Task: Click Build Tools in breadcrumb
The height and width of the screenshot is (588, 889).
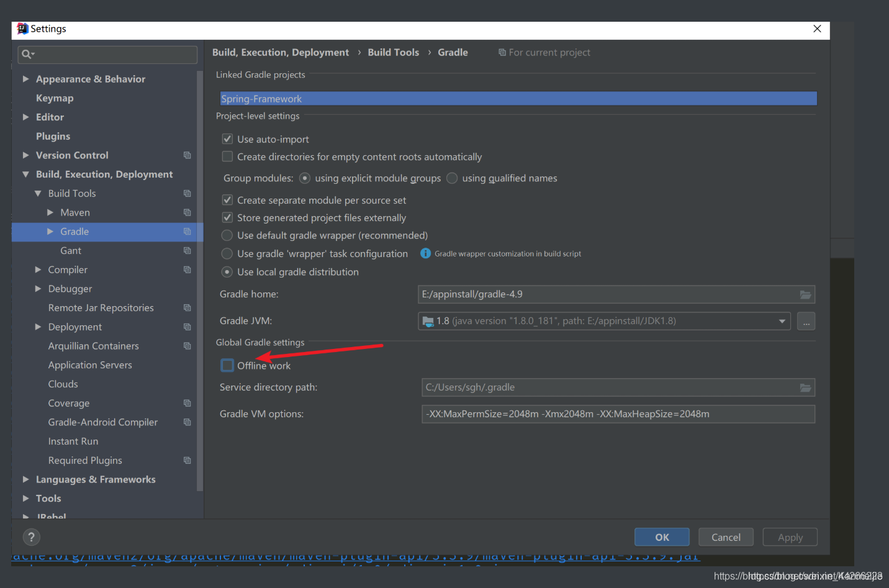Action: 393,53
